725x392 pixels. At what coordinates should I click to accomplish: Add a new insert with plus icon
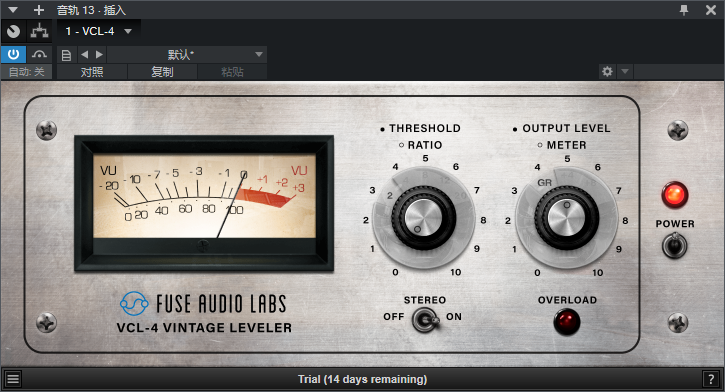point(39,10)
